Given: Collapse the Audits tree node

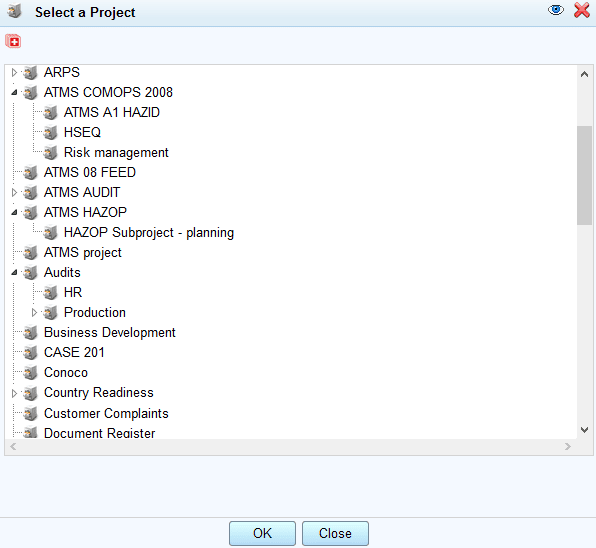Looking at the screenshot, I should coord(14,272).
